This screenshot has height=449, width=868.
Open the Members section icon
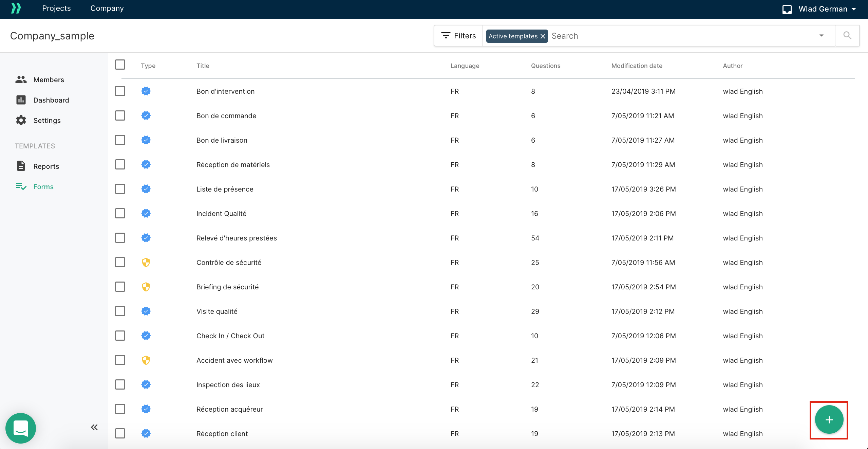tap(21, 79)
